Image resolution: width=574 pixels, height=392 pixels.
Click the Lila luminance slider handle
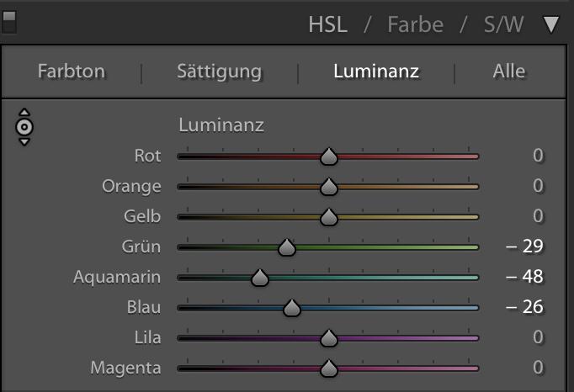click(x=329, y=338)
